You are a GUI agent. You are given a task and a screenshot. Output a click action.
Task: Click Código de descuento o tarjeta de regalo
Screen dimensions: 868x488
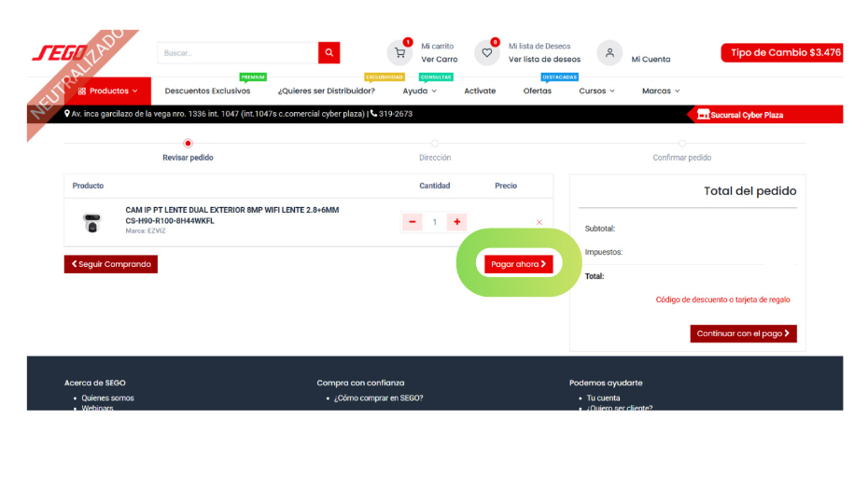pyautogui.click(x=722, y=300)
